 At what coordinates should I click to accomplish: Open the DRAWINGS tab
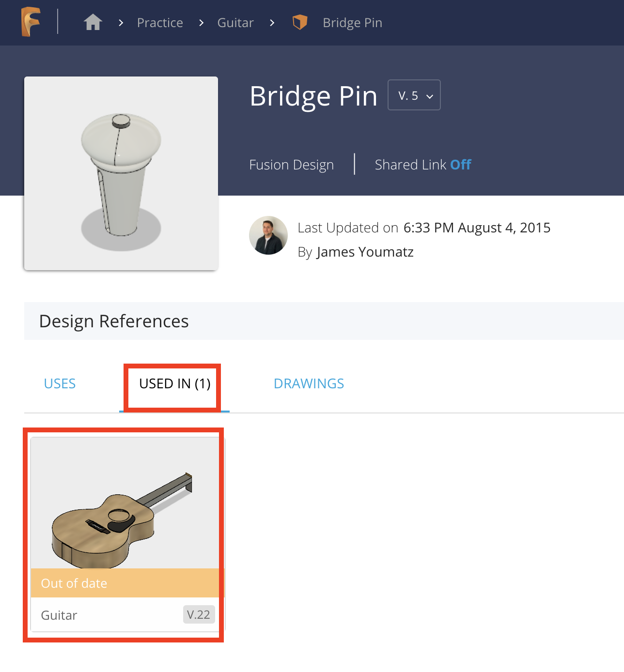309,383
